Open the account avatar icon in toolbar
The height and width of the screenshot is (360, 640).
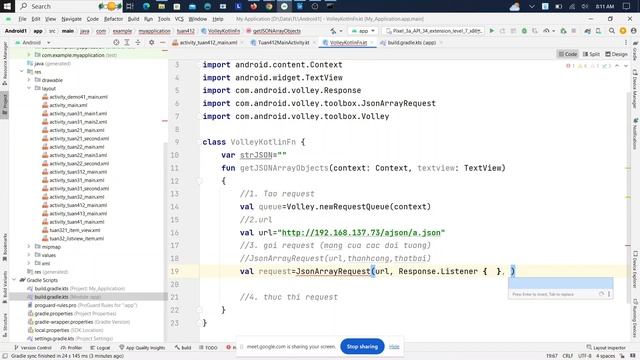[633, 31]
